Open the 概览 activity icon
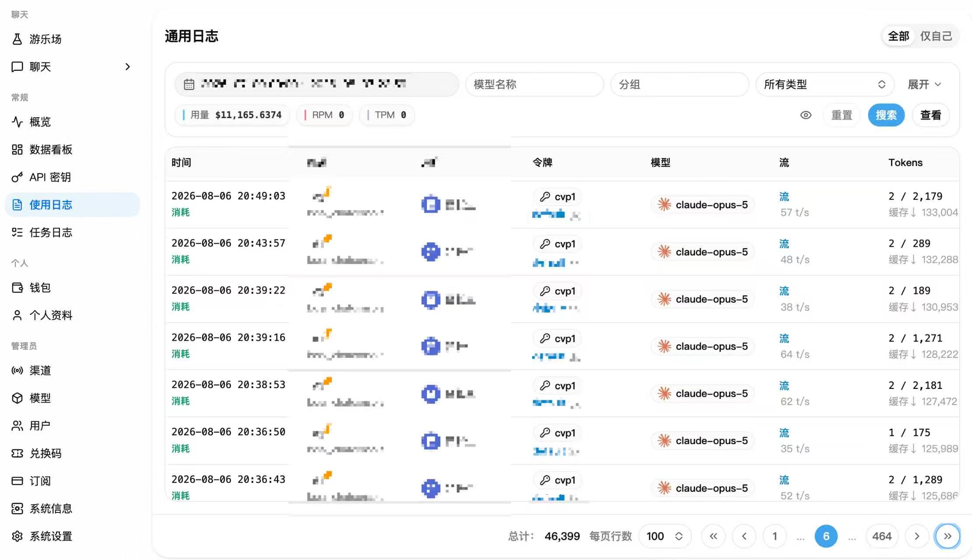The height and width of the screenshot is (560, 972). 17,122
